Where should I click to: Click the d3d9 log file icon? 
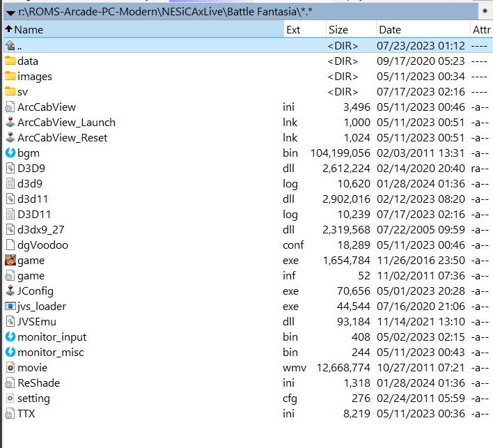pos(10,183)
